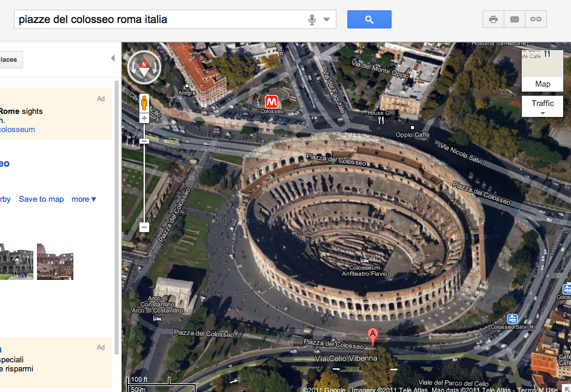Rotate map clockwise on compass ring
The image size is (571, 392).
tap(156, 68)
